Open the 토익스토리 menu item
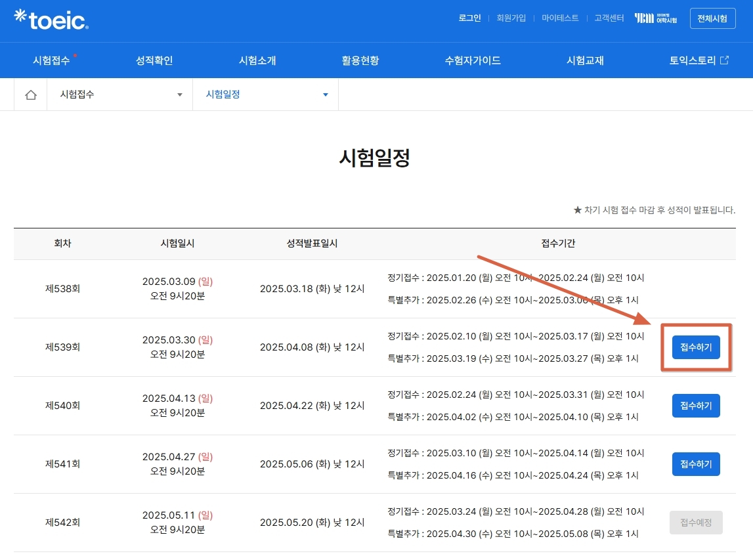This screenshot has width=753, height=560. (693, 60)
